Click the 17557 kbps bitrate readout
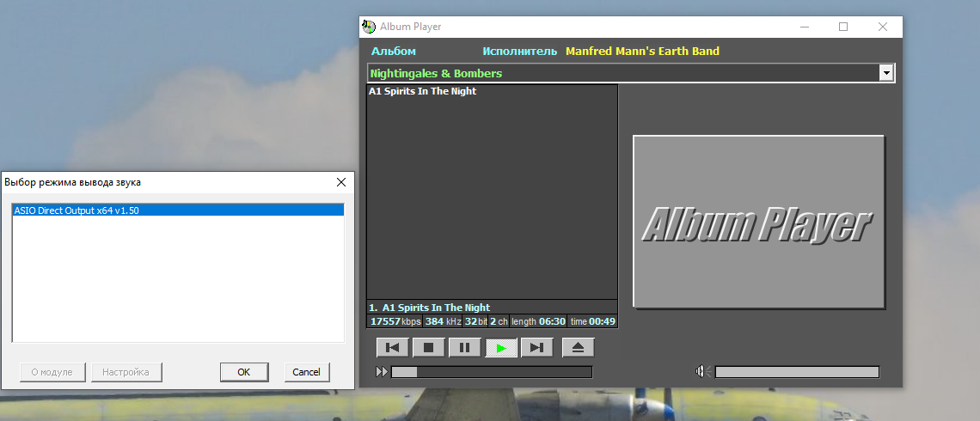The image size is (980, 421). pyautogui.click(x=395, y=321)
